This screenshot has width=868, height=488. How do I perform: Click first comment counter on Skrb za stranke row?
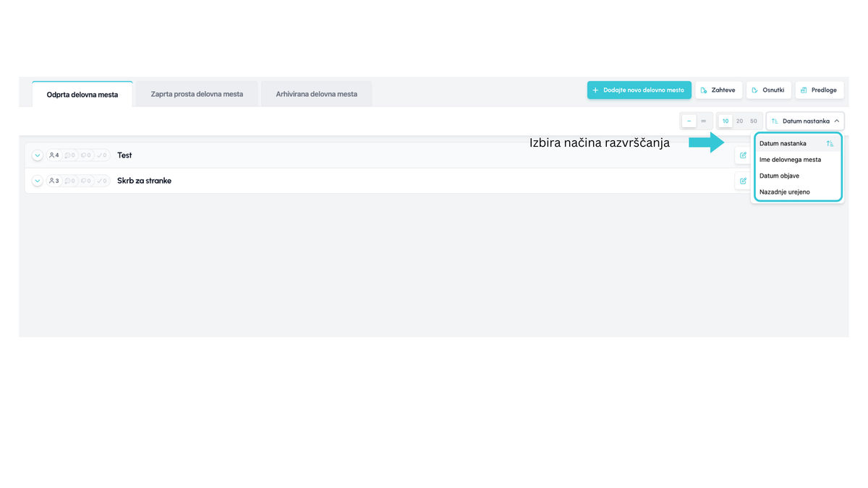(x=70, y=181)
